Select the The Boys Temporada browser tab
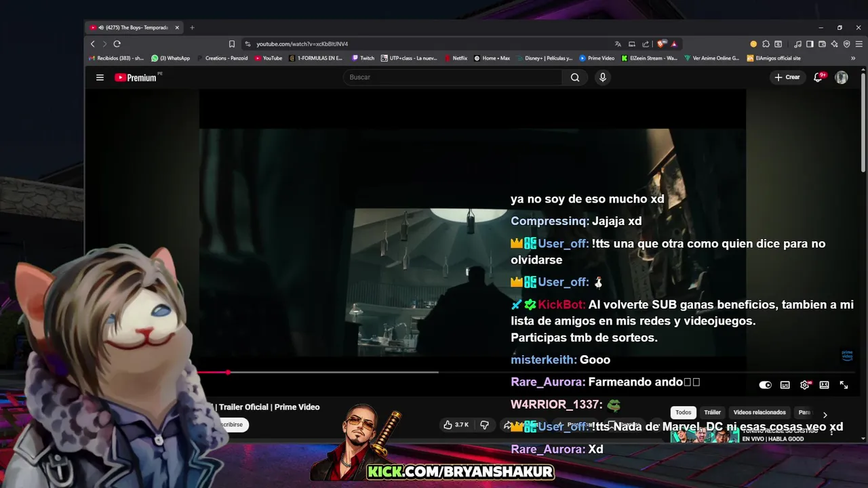 pos(133,28)
